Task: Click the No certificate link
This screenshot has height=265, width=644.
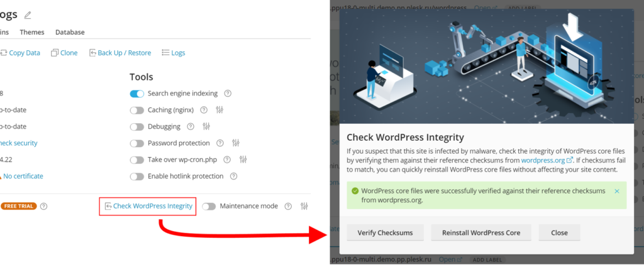Action: (23, 176)
